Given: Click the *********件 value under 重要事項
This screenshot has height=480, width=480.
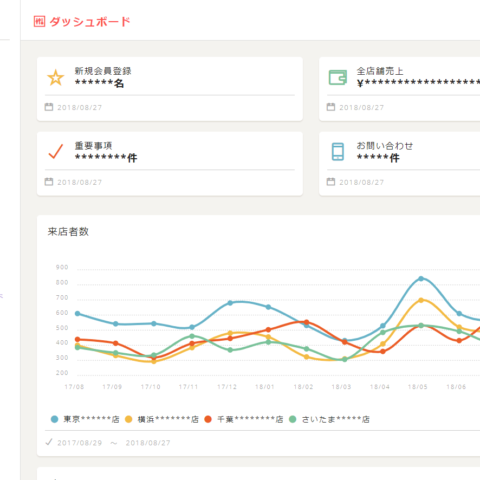Looking at the screenshot, I should (x=106, y=158).
